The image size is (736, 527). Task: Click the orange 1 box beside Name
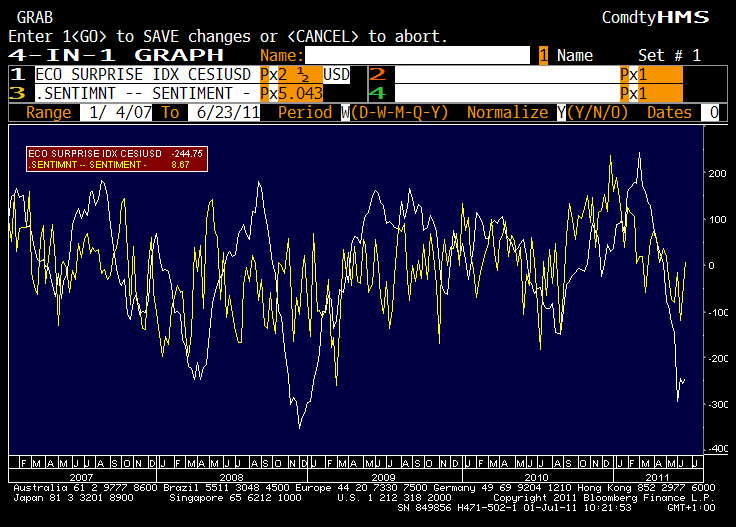(544, 55)
